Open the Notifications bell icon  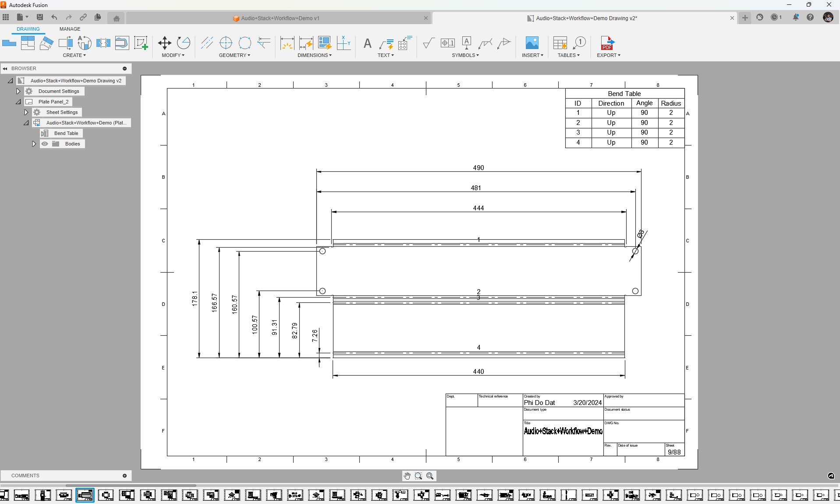(x=795, y=17)
